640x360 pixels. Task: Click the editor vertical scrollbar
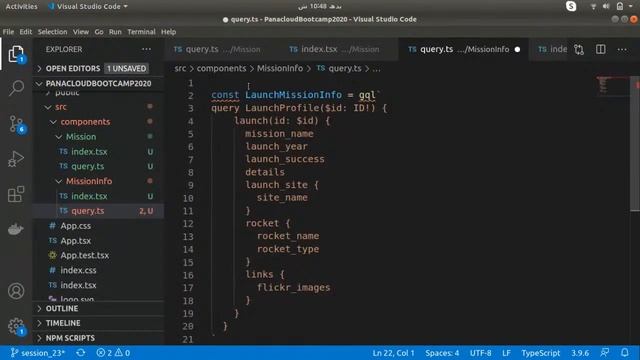(x=635, y=143)
